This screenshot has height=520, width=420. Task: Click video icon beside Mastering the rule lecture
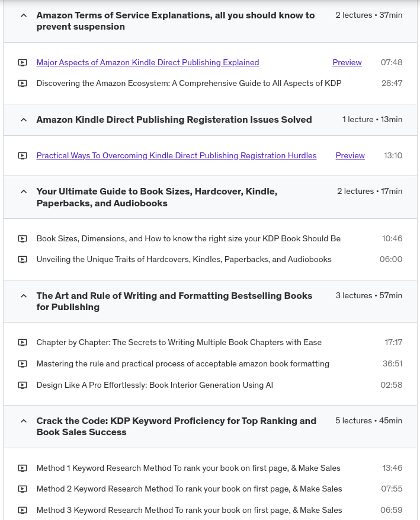click(23, 364)
